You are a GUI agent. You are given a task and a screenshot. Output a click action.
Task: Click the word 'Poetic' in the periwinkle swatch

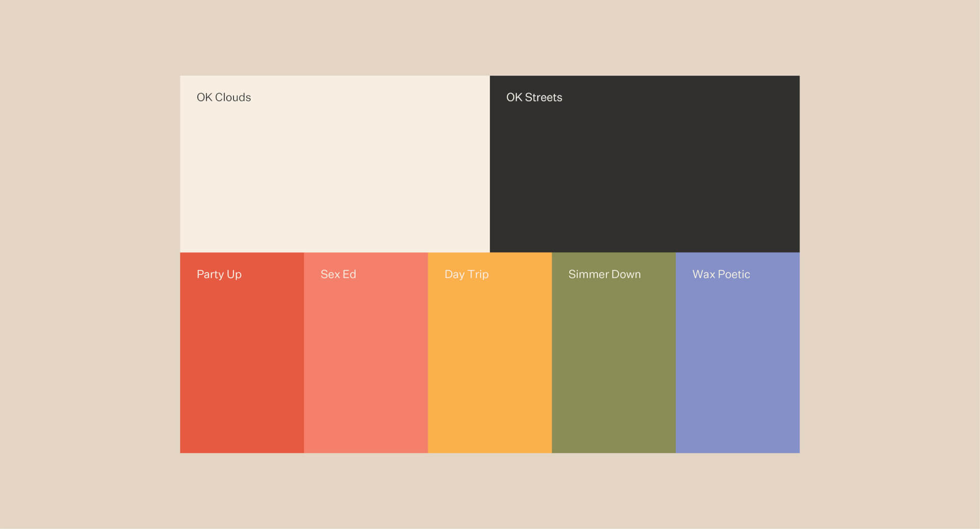point(734,274)
